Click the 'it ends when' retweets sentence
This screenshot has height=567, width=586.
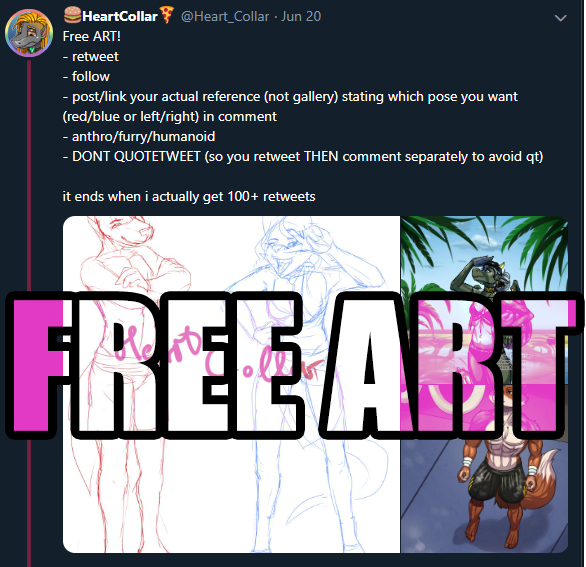tap(189, 197)
